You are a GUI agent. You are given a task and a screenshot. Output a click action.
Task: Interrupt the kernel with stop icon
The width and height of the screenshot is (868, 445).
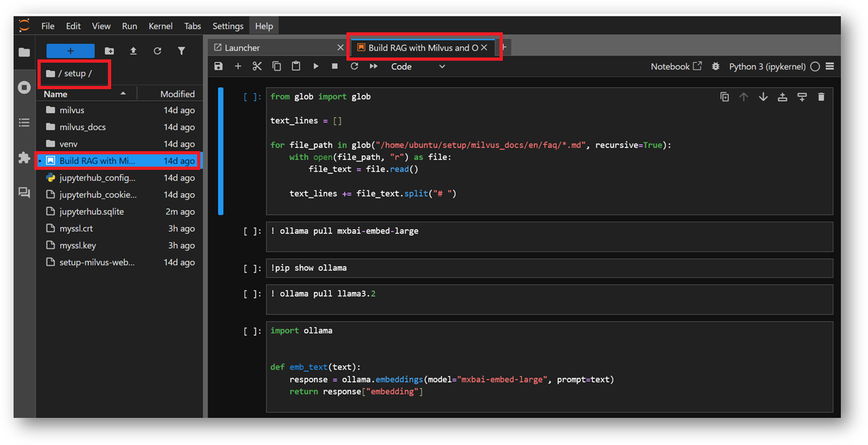335,67
